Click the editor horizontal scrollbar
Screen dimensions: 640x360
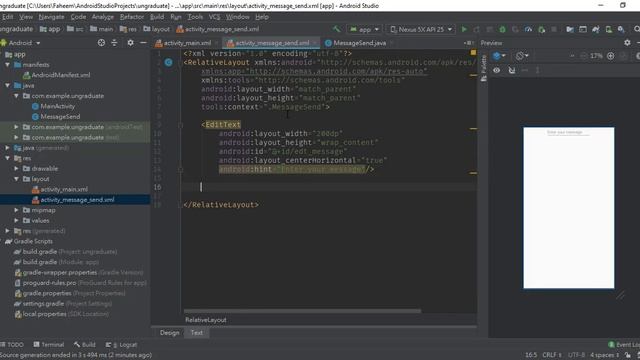pos(302,311)
